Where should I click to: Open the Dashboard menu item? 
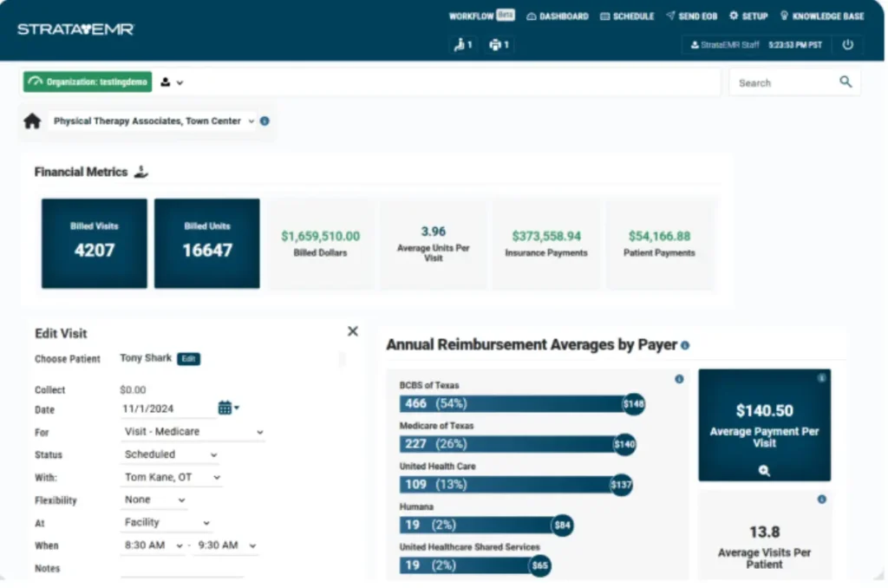pyautogui.click(x=557, y=16)
